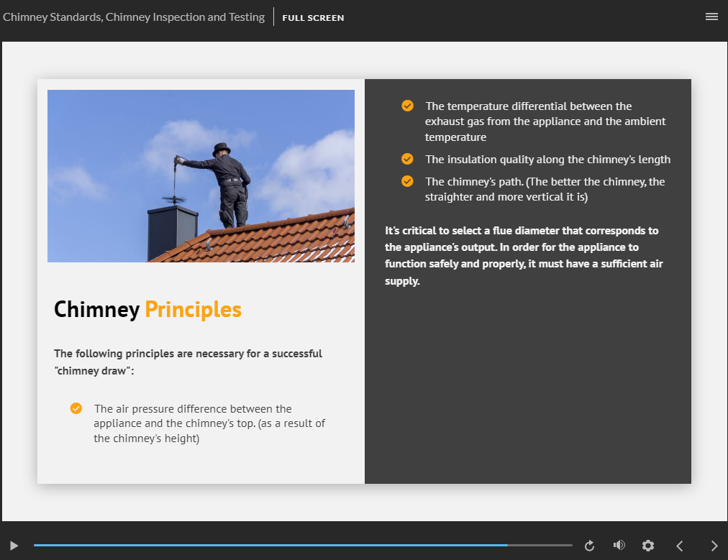Click the chimney sweep rooftop photo

click(201, 175)
